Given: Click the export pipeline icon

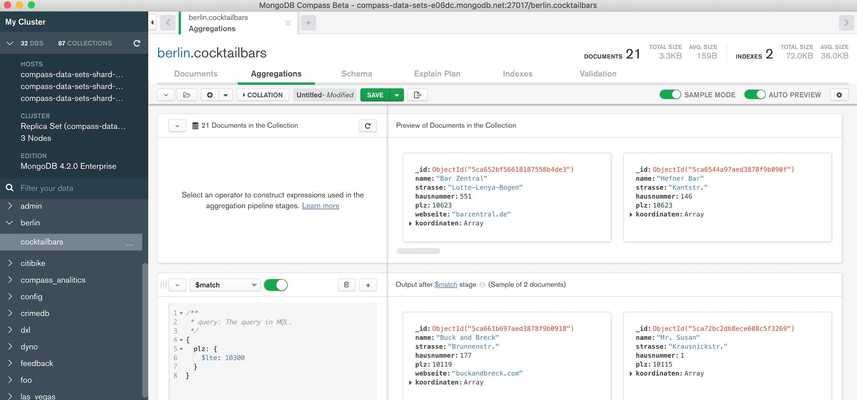Looking at the screenshot, I should [418, 95].
